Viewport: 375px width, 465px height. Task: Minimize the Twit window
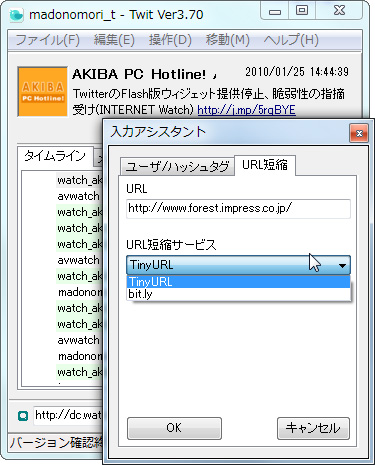click(x=275, y=11)
